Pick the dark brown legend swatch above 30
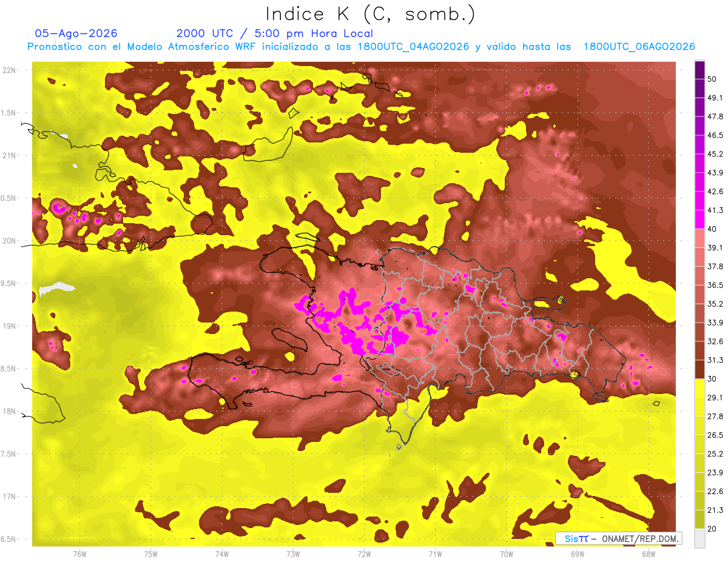This screenshot has width=728, height=562. (x=699, y=369)
